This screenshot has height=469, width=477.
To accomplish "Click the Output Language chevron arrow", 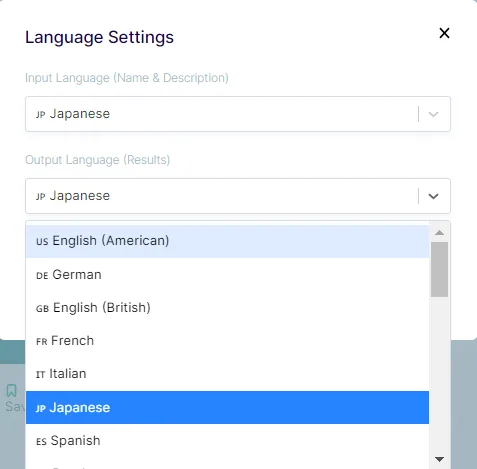I will 433,196.
